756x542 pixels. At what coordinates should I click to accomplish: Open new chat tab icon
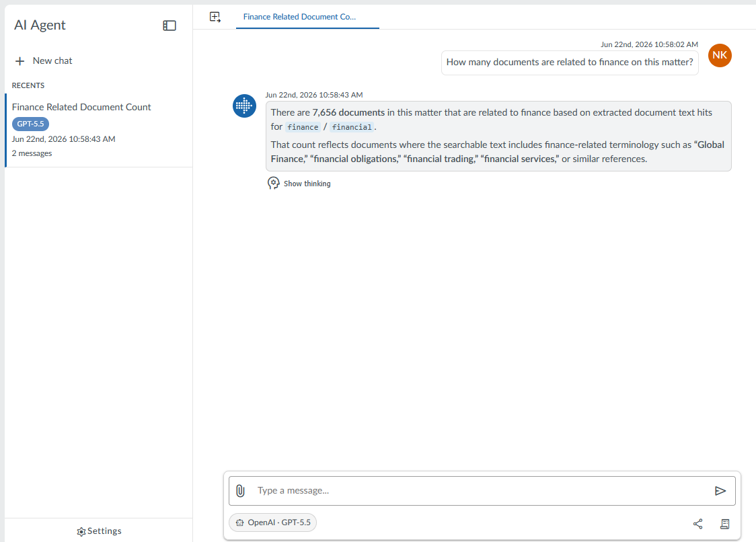215,17
